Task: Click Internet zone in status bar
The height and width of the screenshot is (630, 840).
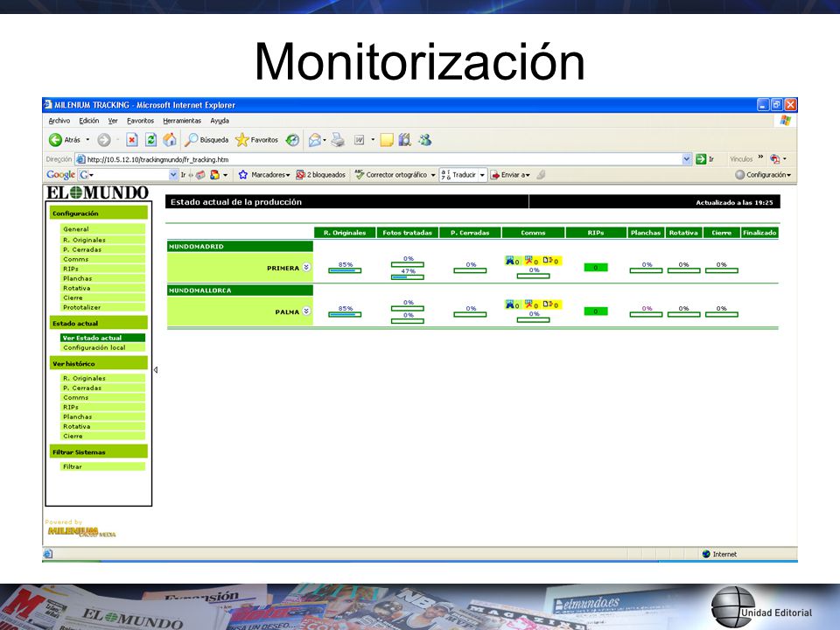Action: pos(719,555)
